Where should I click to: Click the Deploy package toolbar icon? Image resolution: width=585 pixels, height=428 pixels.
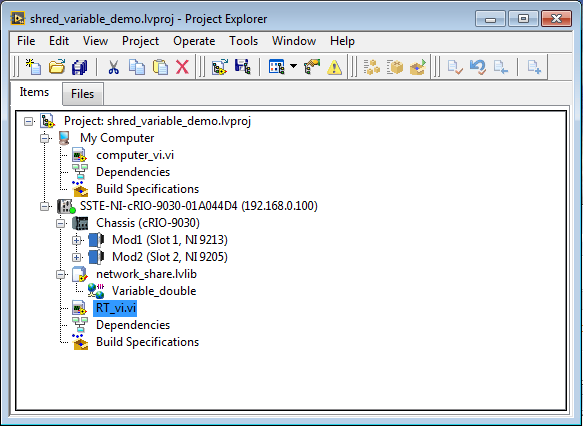(x=418, y=67)
